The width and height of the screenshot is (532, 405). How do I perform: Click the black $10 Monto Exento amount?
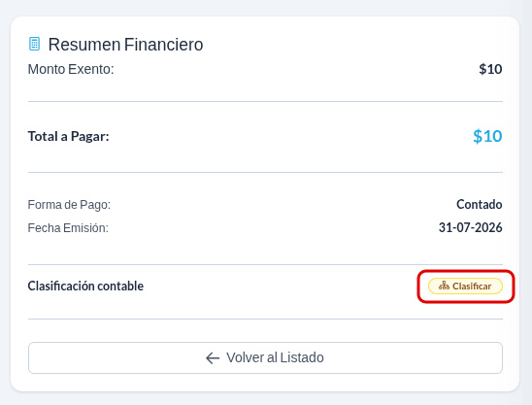[x=490, y=69]
